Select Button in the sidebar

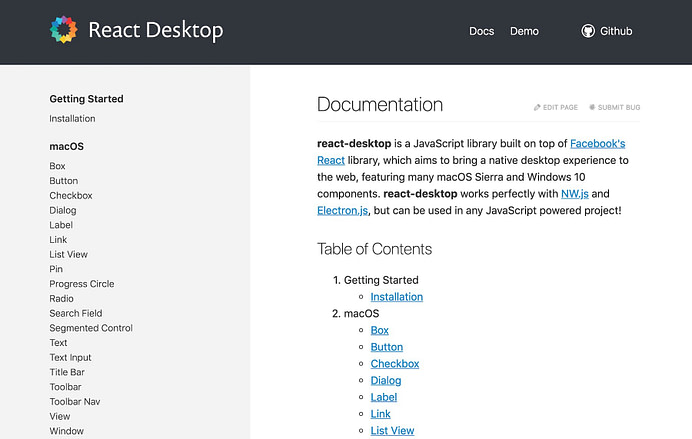[64, 181]
